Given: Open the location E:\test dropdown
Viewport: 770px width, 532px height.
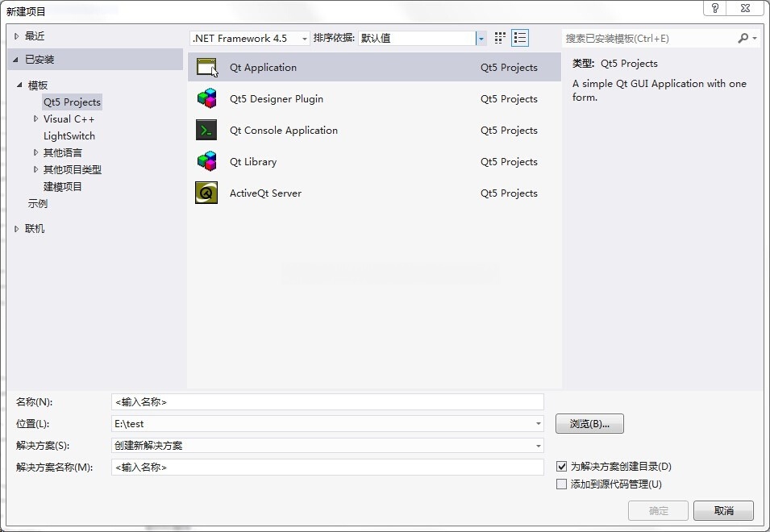Looking at the screenshot, I should [x=539, y=423].
